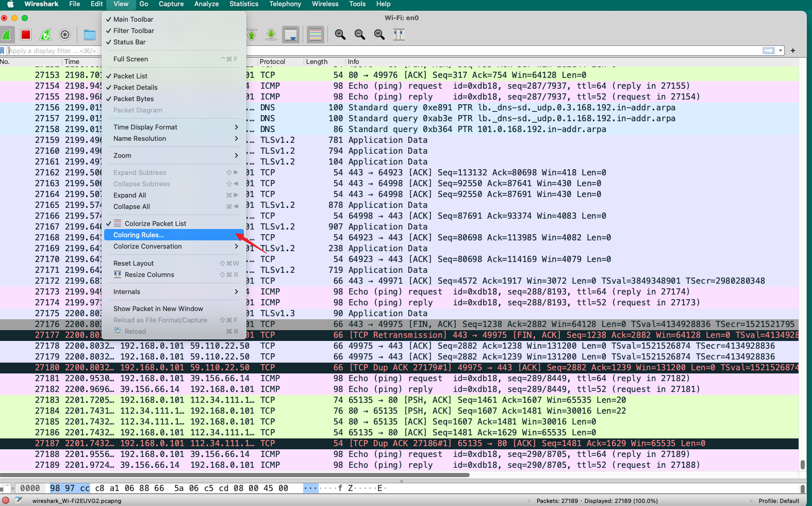This screenshot has height=506, width=812.
Task: Select Show Packet in New Window
Action: coord(174,308)
